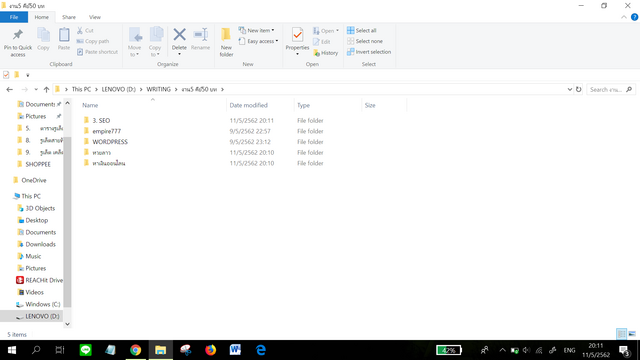Click Invert selection
The image size is (640, 360).
pyautogui.click(x=369, y=52)
